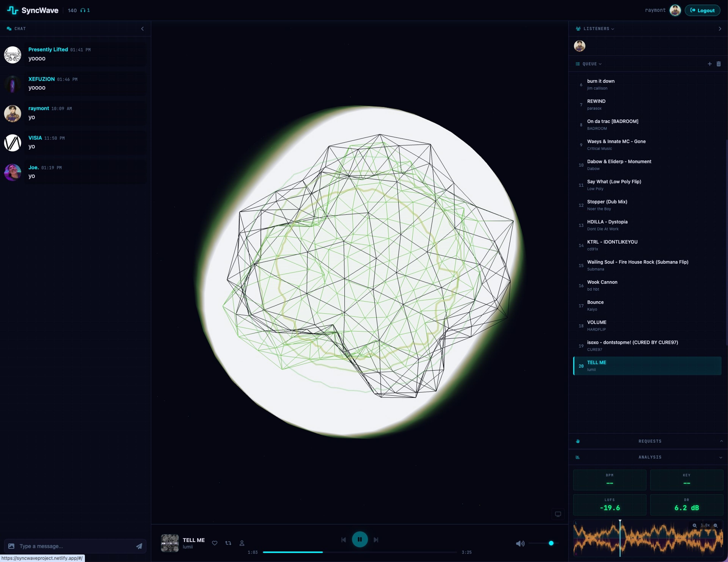Click the repost icon next to TELL ME

(x=228, y=543)
